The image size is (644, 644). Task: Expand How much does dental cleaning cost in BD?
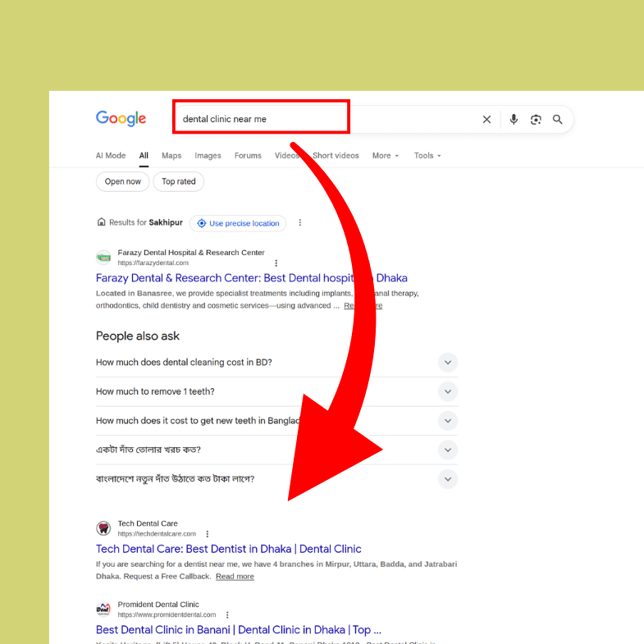click(276, 363)
